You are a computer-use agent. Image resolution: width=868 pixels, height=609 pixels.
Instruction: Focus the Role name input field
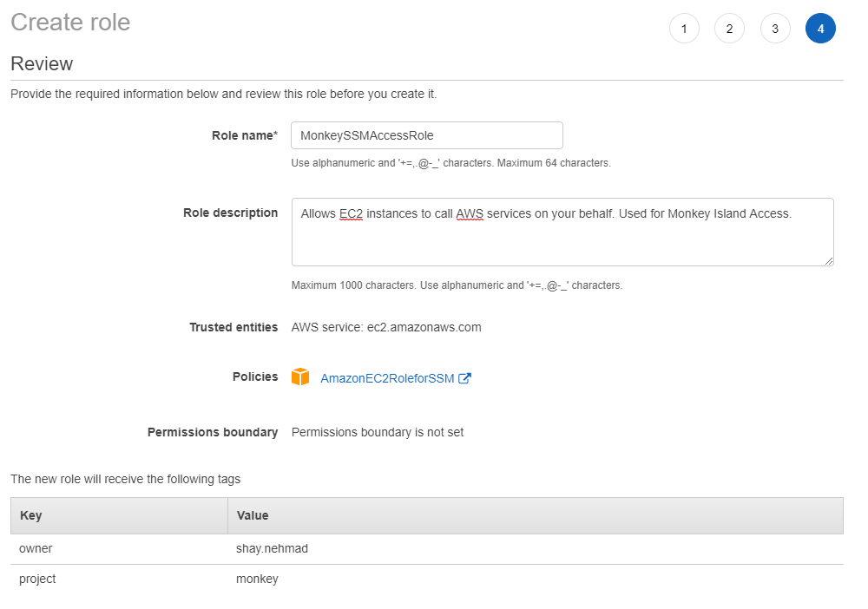[426, 135]
